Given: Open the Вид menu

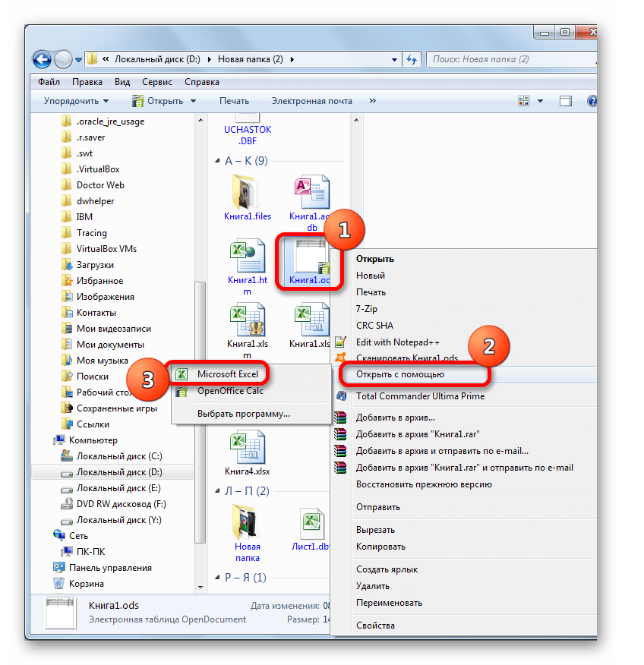Looking at the screenshot, I should point(122,82).
